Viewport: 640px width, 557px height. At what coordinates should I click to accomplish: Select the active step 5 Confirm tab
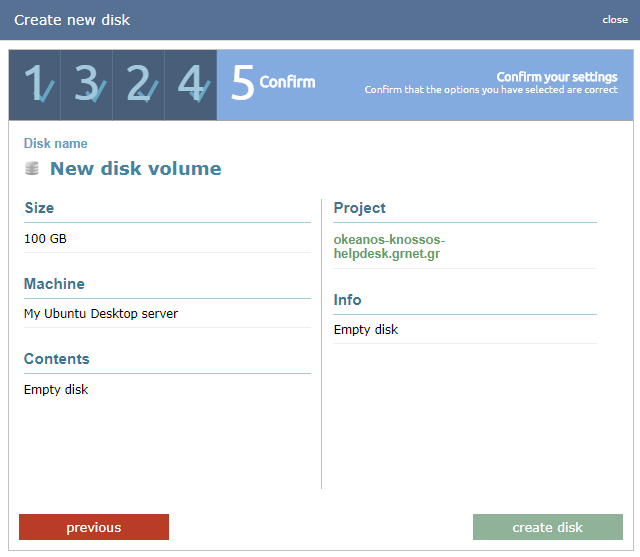coord(273,83)
